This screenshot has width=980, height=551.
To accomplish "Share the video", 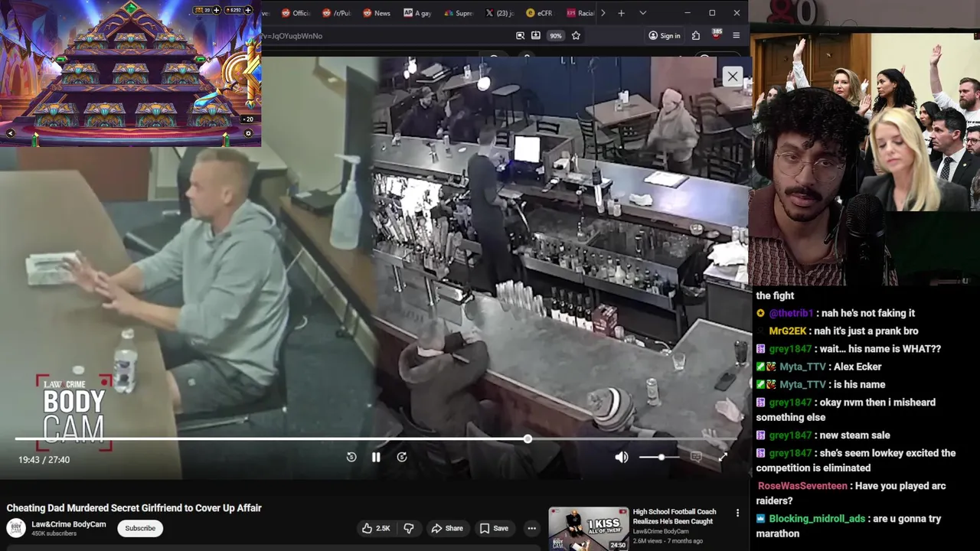I will (446, 528).
